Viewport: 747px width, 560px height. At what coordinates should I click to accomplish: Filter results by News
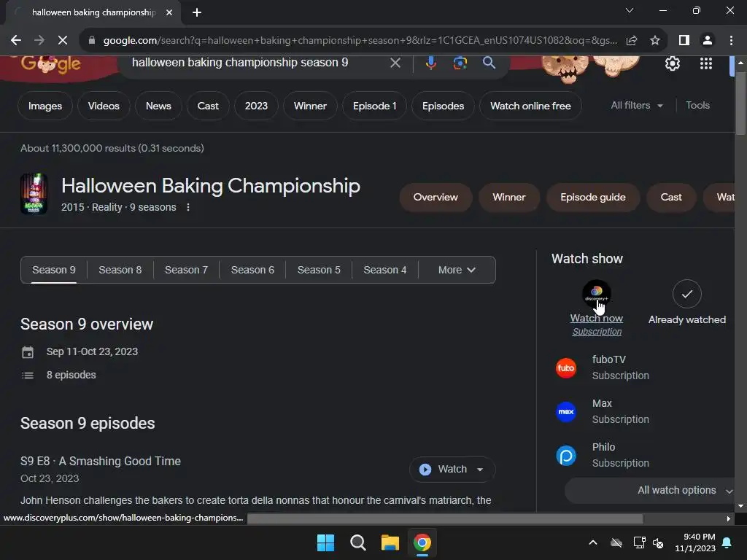click(158, 106)
